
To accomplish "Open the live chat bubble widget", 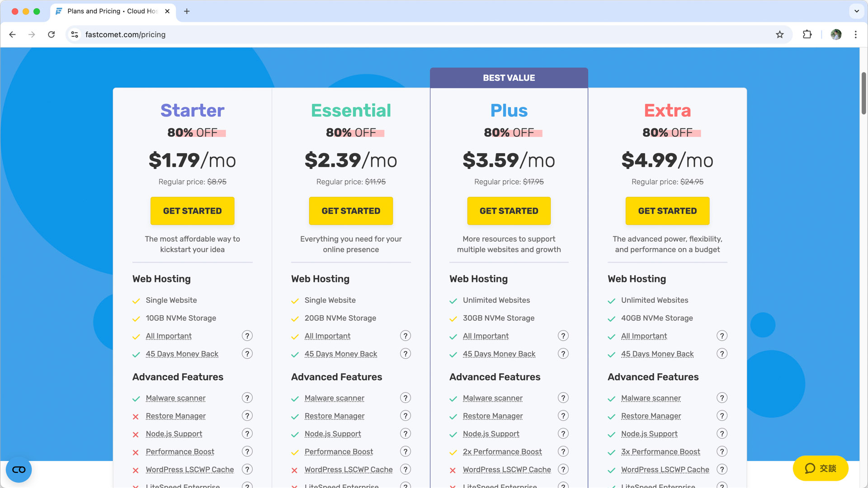I will (x=820, y=469).
